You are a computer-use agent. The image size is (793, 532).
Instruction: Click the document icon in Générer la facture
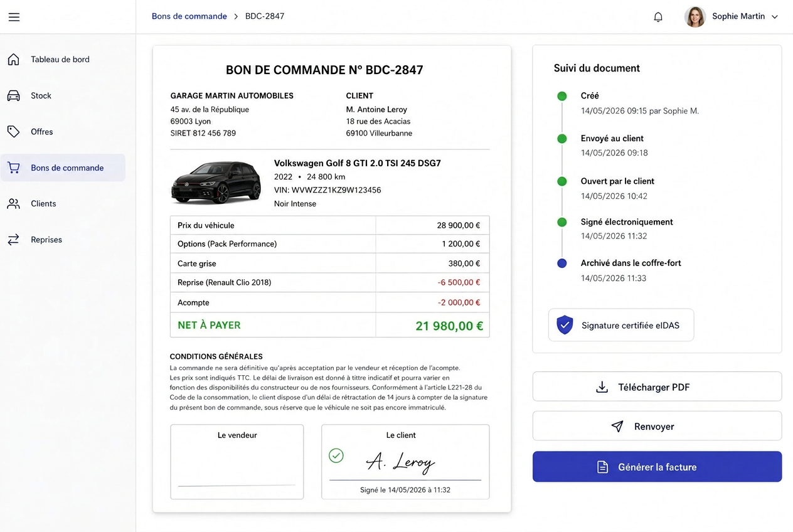tap(602, 467)
